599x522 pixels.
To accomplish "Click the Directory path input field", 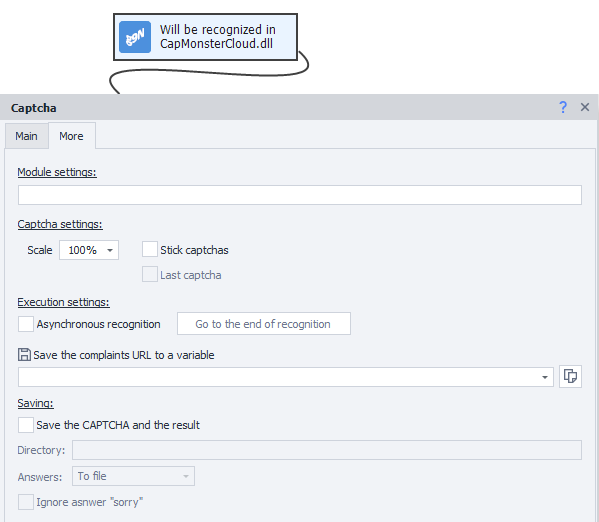I will click(x=327, y=450).
